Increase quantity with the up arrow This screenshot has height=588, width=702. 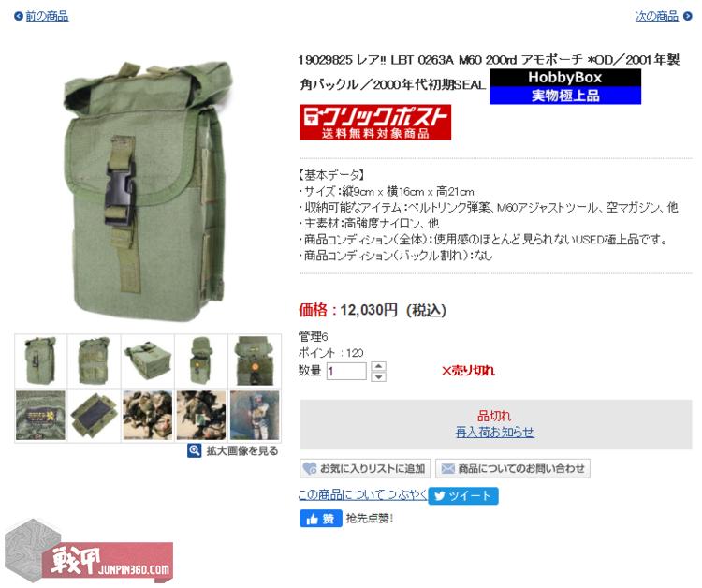click(x=378, y=366)
